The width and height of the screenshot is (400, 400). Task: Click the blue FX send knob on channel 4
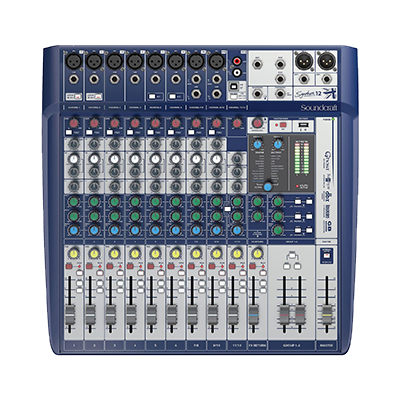pos(135,230)
